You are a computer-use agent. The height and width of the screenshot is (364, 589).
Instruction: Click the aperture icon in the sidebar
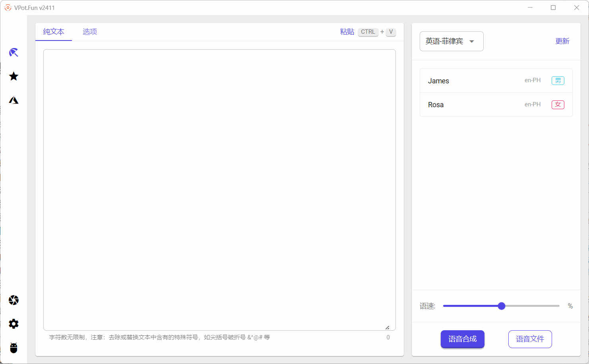click(14, 300)
